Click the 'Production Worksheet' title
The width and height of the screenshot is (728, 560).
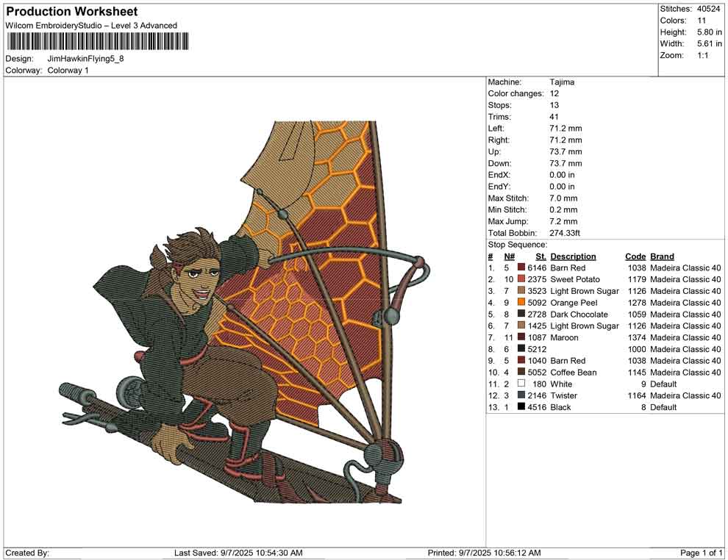[x=72, y=12]
